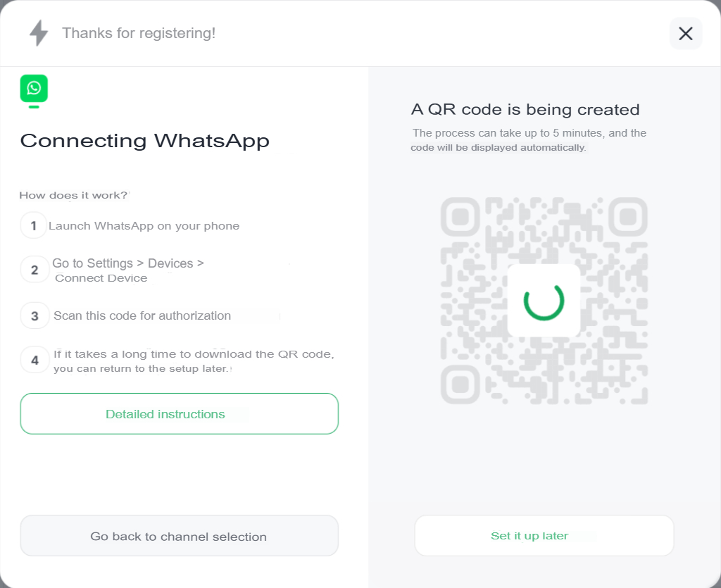Image resolution: width=721 pixels, height=588 pixels.
Task: Click the step 1 number circle
Action: tap(34, 226)
